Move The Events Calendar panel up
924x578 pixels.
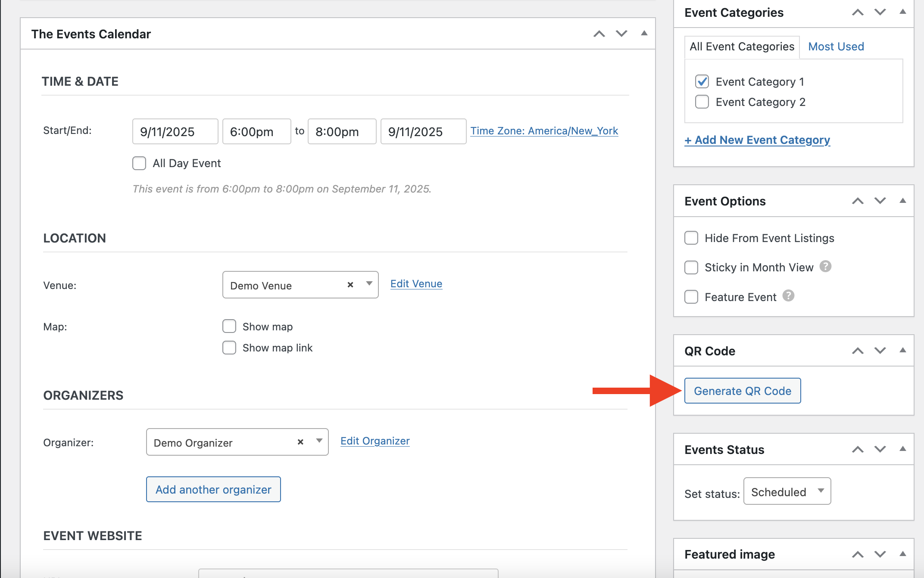point(599,34)
